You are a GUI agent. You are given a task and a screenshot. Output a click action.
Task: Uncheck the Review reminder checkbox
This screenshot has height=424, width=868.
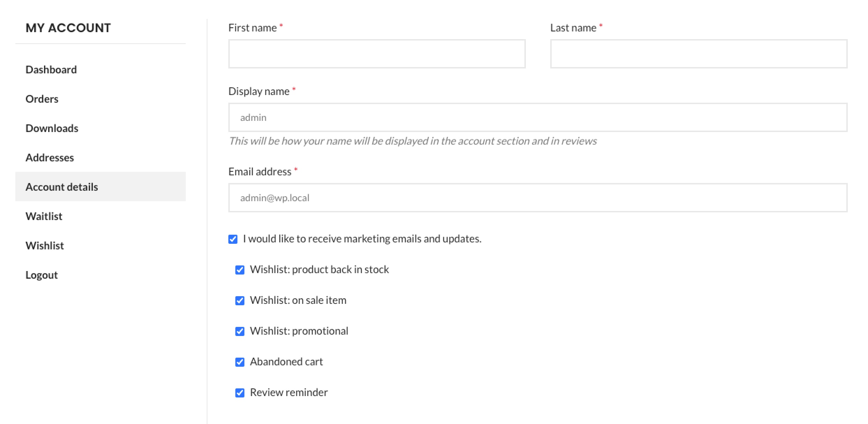point(240,393)
